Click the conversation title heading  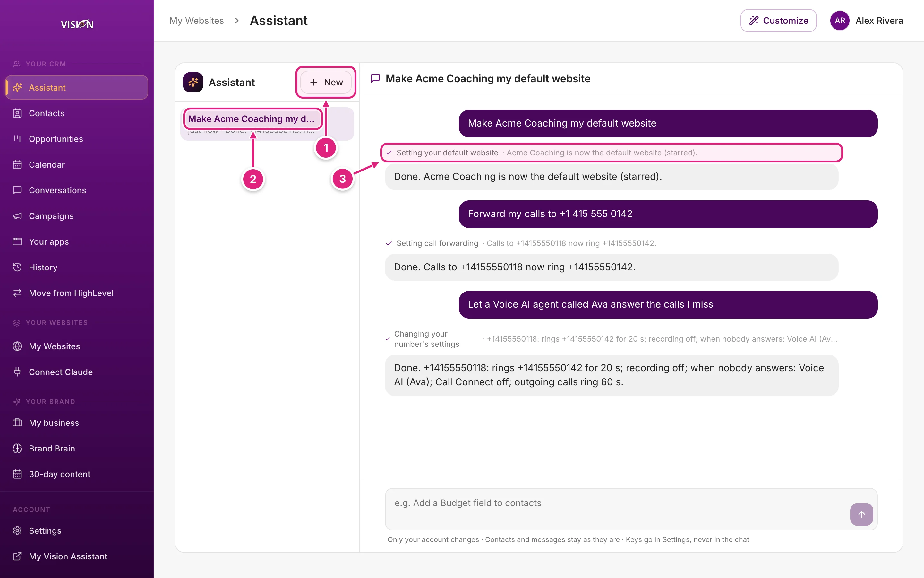pyautogui.click(x=488, y=78)
